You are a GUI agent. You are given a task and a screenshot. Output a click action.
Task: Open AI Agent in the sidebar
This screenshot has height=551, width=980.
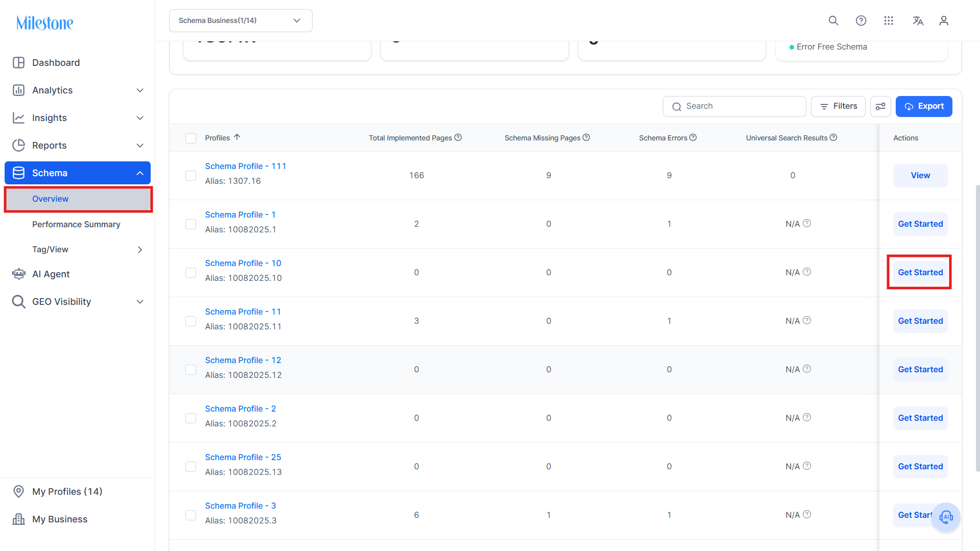pyautogui.click(x=78, y=274)
